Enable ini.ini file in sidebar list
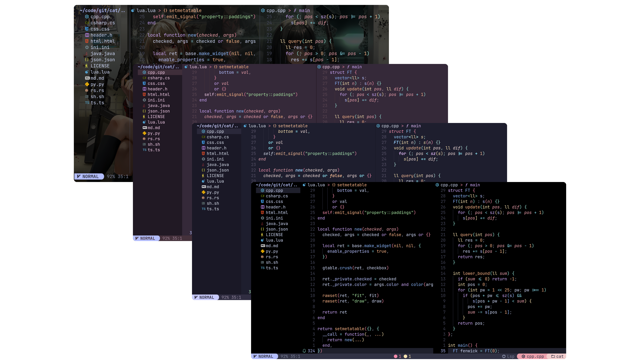The height and width of the screenshot is (364, 640). (x=273, y=218)
